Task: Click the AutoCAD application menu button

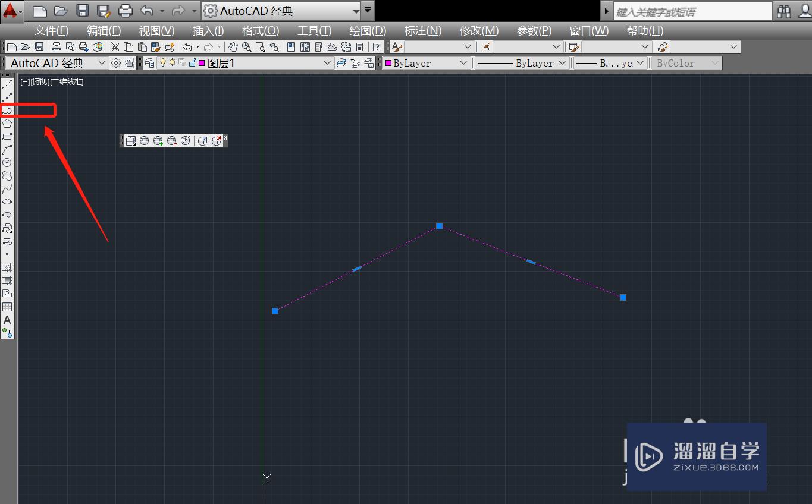Action: (x=12, y=11)
